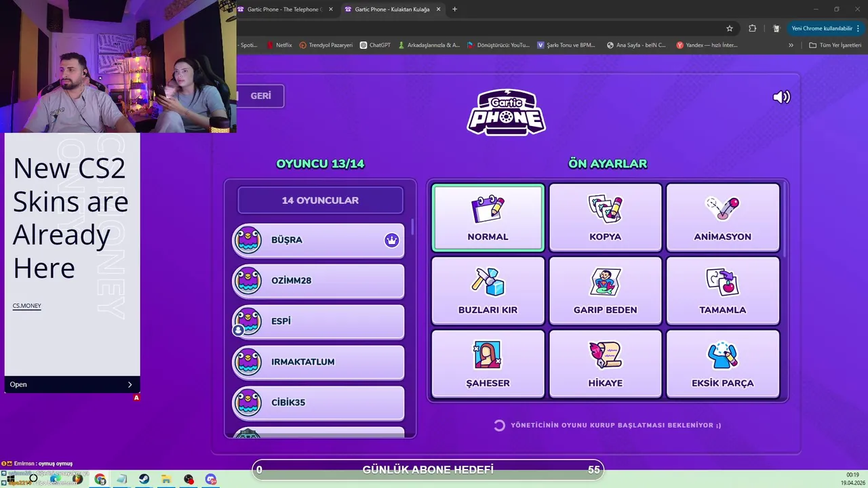Viewport: 868px width, 488px height.
Task: Pick the ANİMASYON preset
Action: [722, 218]
